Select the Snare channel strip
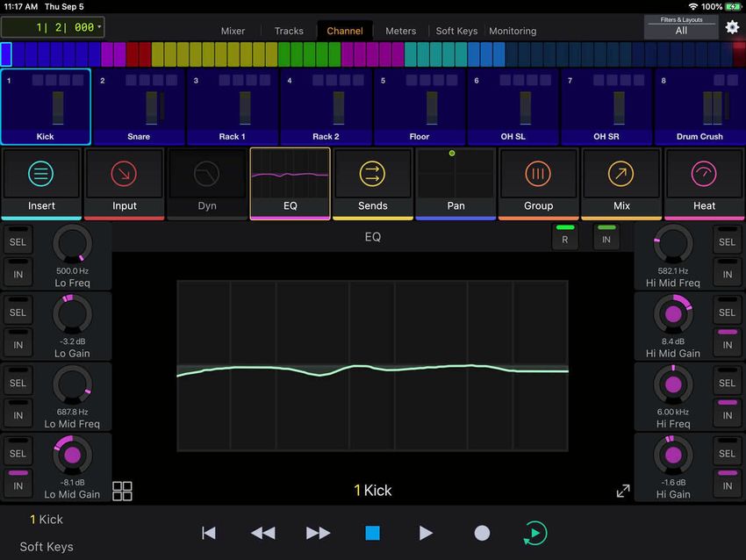This screenshot has height=560, width=746. 139,106
